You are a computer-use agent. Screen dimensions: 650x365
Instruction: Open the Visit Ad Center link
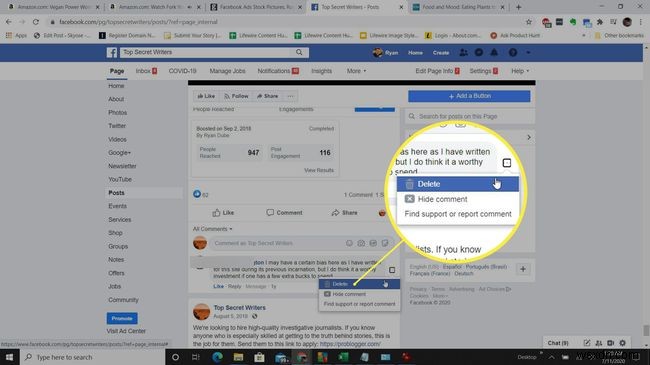[x=126, y=331]
